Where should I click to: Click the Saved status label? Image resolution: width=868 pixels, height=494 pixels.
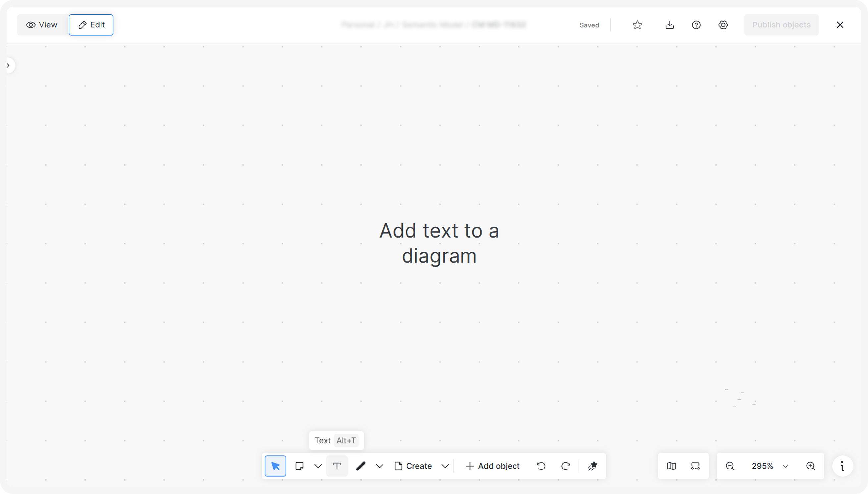(589, 25)
